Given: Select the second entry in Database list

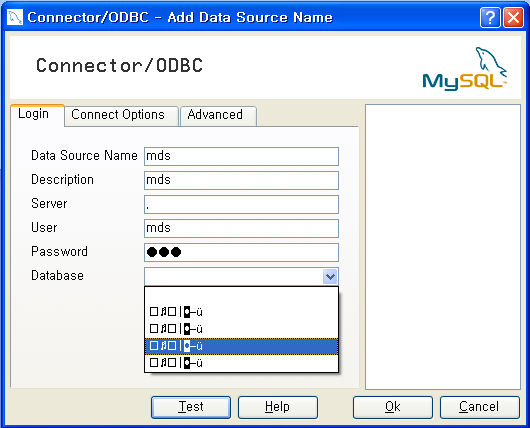Looking at the screenshot, I should [241, 312].
